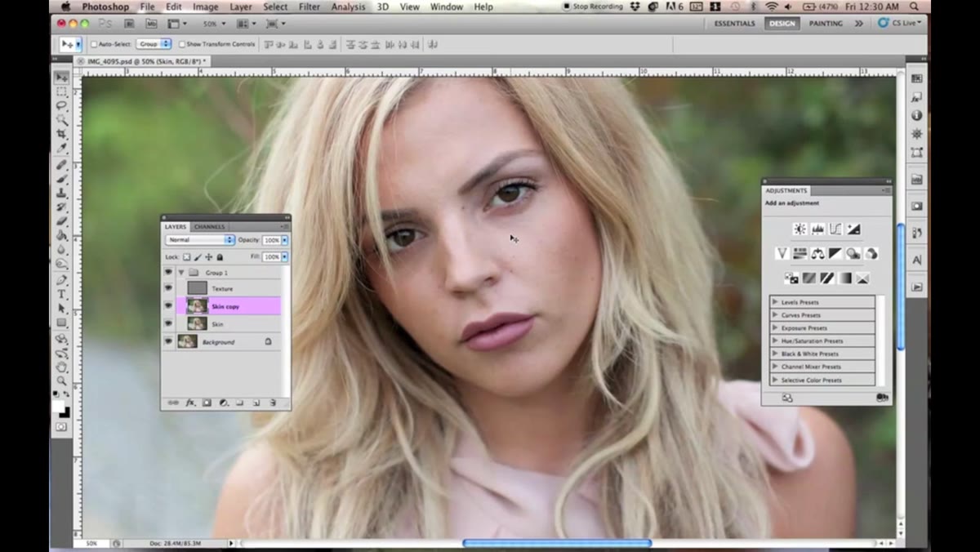The image size is (980, 552).
Task: Select the Rectangular Marquee tool
Action: click(x=62, y=91)
